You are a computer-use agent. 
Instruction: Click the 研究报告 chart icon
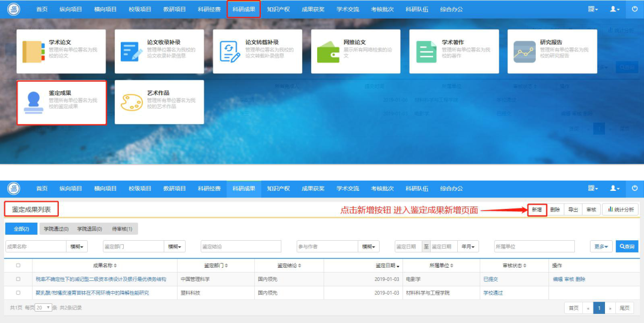524,52
